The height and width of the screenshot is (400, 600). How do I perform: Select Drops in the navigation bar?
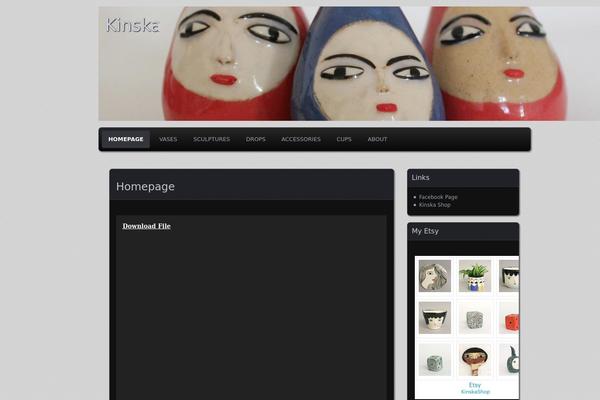256,139
